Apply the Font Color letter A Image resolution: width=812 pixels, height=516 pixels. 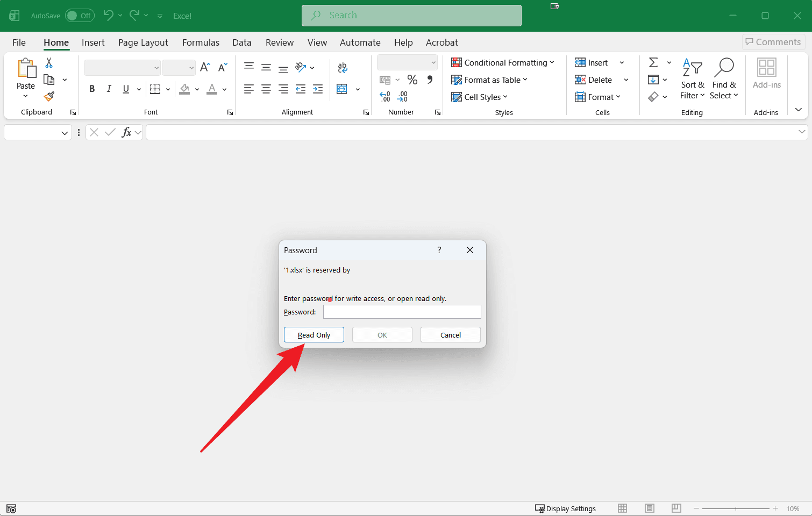click(212, 89)
